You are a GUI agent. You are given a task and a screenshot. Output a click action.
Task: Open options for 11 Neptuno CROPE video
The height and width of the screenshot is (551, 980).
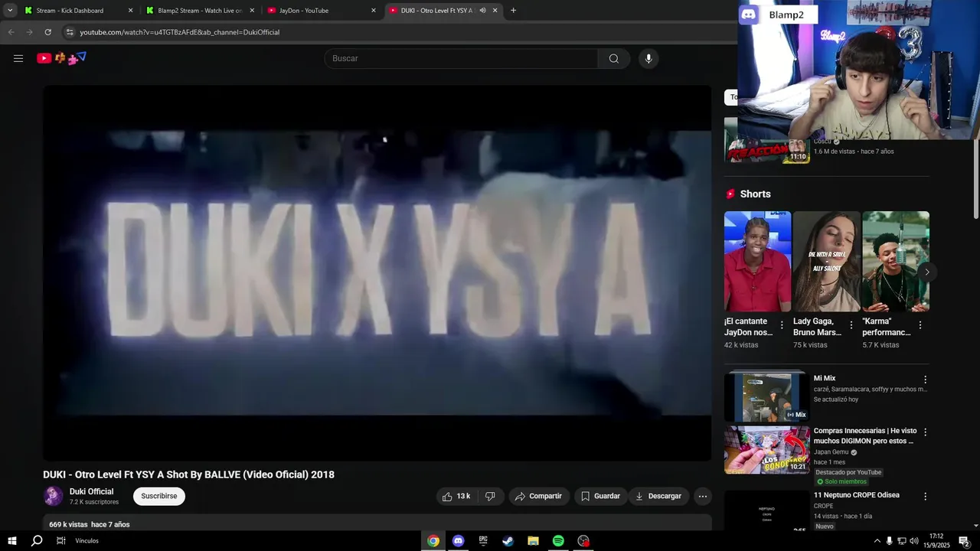click(925, 497)
